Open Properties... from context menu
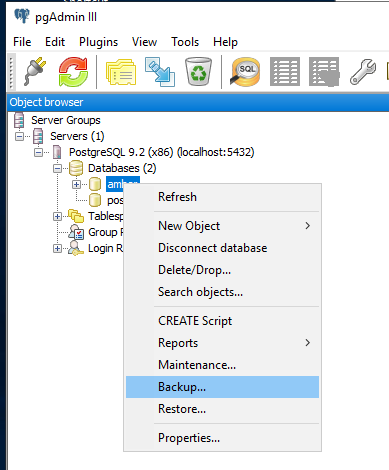Viewport: 389px width, 470px height. tap(222, 438)
